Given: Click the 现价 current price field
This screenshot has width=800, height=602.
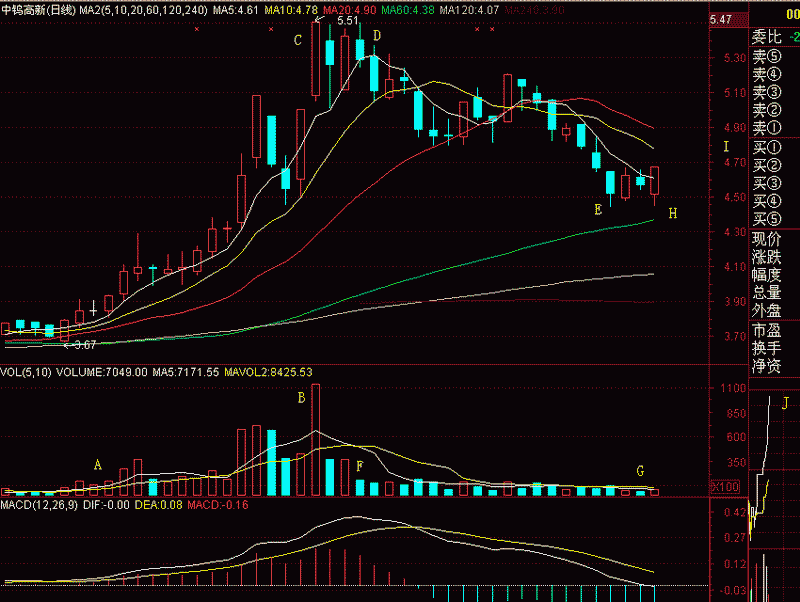Looking at the screenshot, I should tap(765, 238).
